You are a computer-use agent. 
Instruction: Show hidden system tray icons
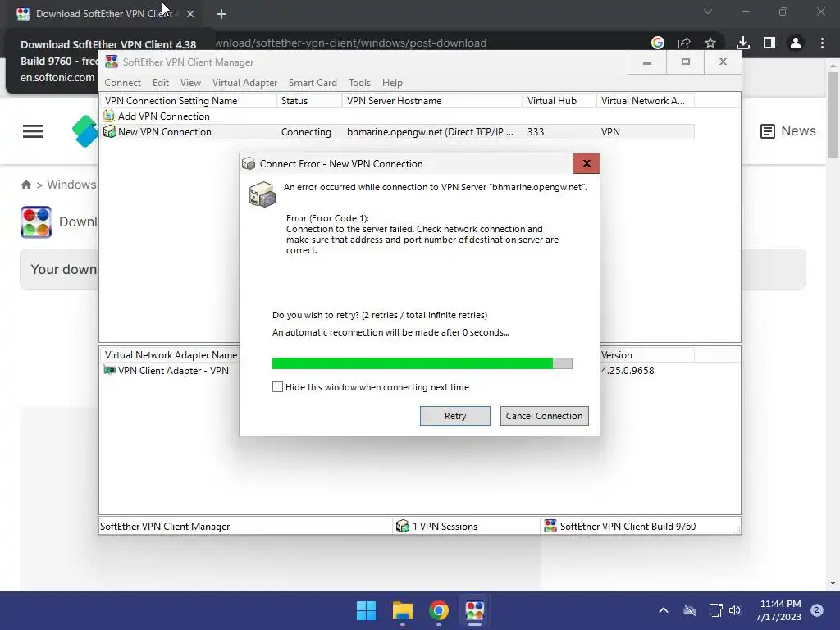pos(663,610)
